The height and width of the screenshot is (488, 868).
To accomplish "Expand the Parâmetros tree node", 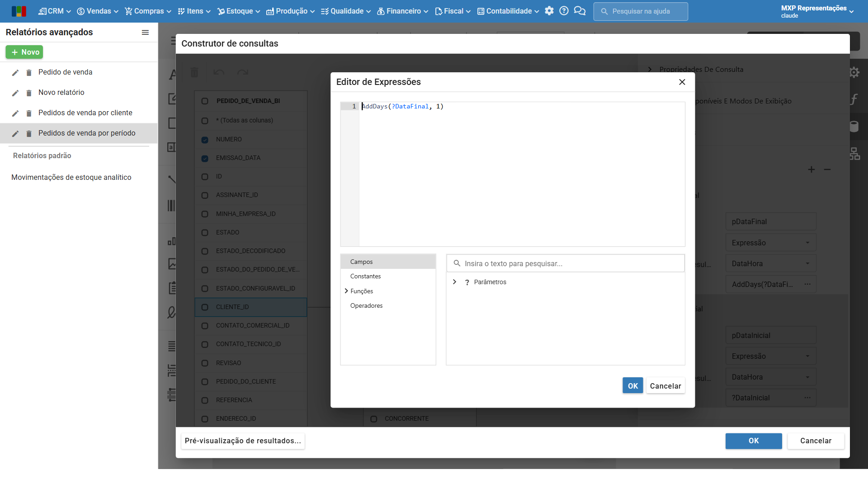I will [x=454, y=282].
